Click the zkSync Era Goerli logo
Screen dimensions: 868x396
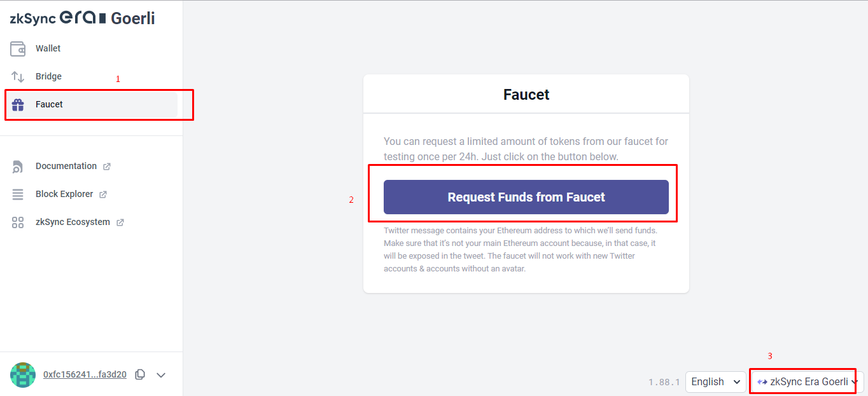(82, 18)
